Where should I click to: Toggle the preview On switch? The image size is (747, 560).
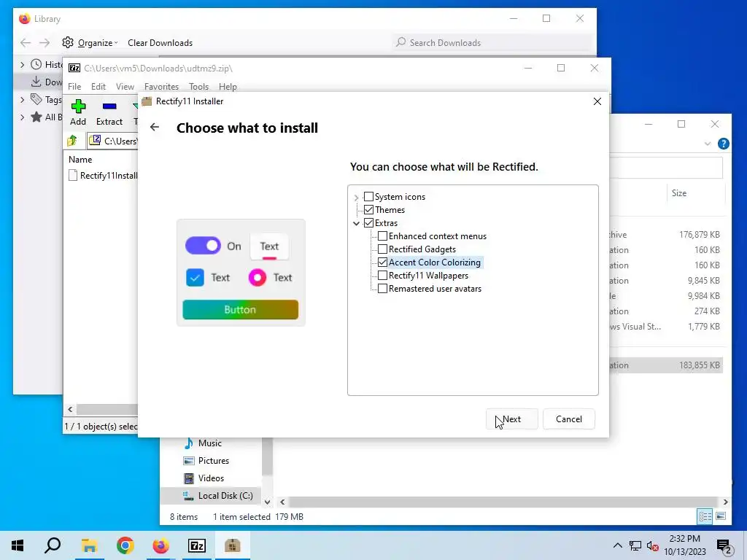(x=203, y=246)
